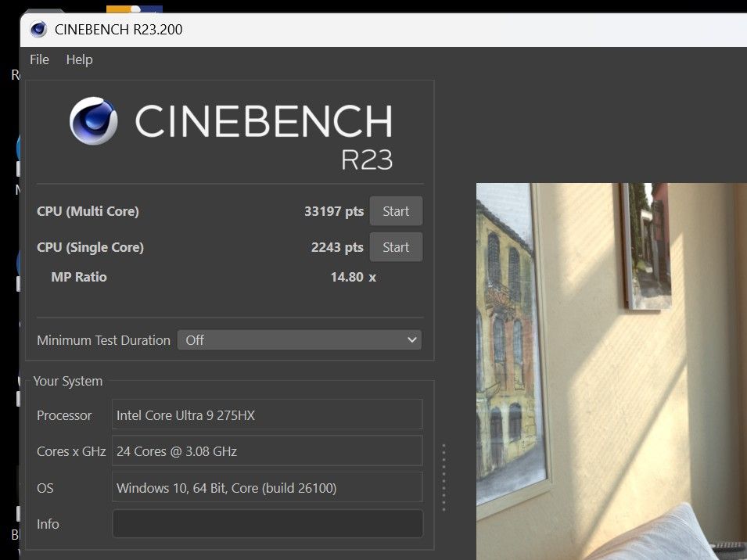Grab the dotted vertical panel splitter handle
Viewport: 747px width, 560px height.
tap(444, 477)
